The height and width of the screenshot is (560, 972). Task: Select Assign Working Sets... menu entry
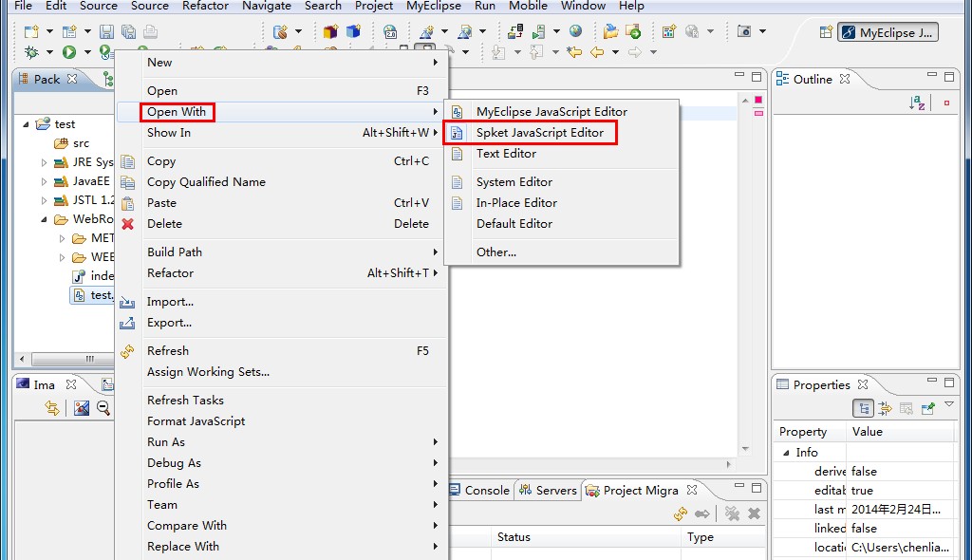coord(281,372)
